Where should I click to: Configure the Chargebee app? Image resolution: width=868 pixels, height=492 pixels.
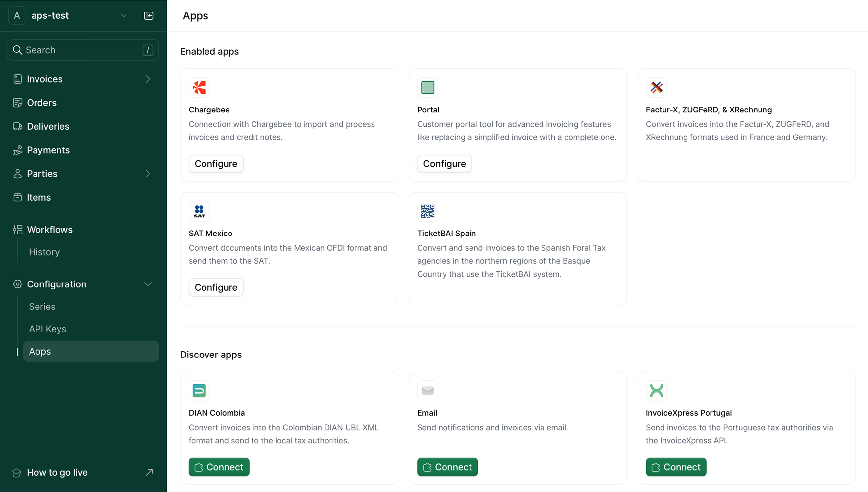tap(216, 164)
